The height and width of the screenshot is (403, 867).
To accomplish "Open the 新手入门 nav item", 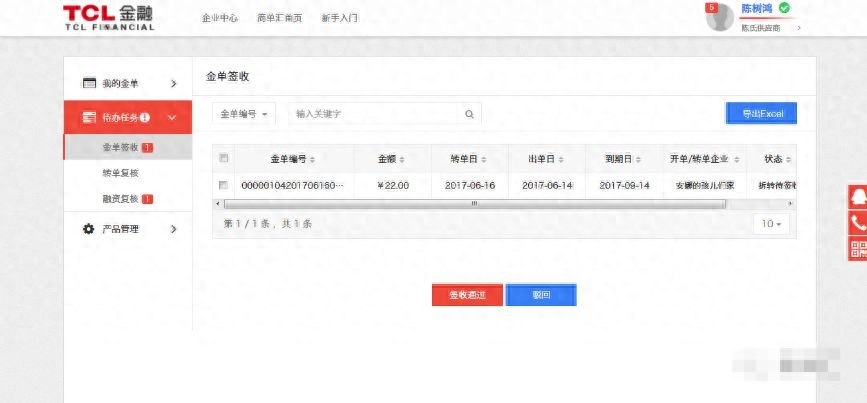I will tap(340, 18).
